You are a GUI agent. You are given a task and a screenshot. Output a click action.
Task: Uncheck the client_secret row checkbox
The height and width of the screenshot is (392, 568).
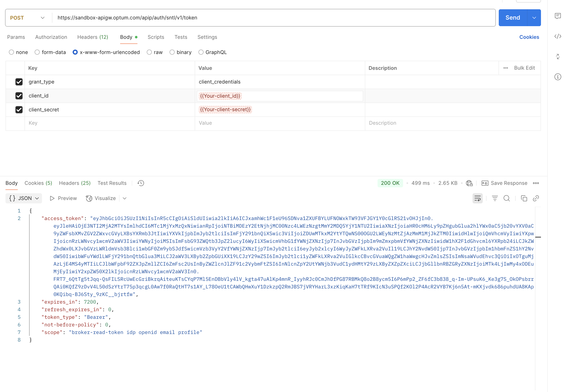pyautogui.click(x=19, y=109)
